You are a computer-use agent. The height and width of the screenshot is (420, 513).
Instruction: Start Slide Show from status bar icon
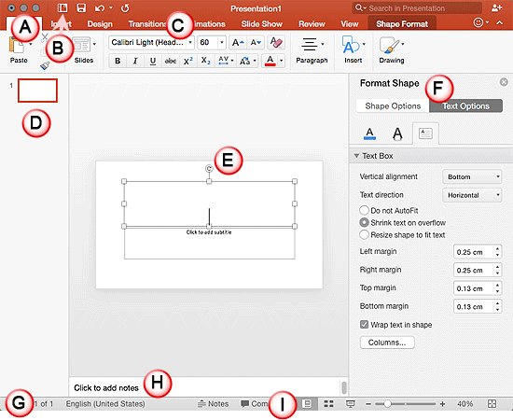point(351,403)
